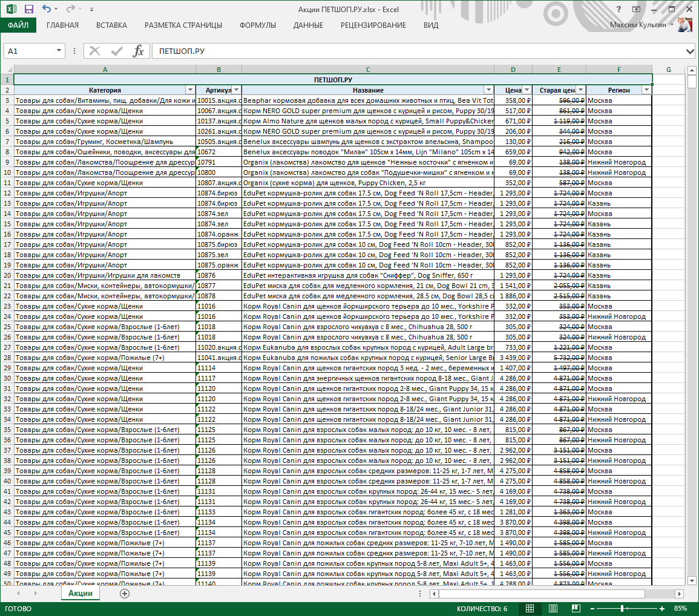This screenshot has width=699, height=616.
Task: Click the vertical scrollbar up arrow
Action: pos(692,70)
